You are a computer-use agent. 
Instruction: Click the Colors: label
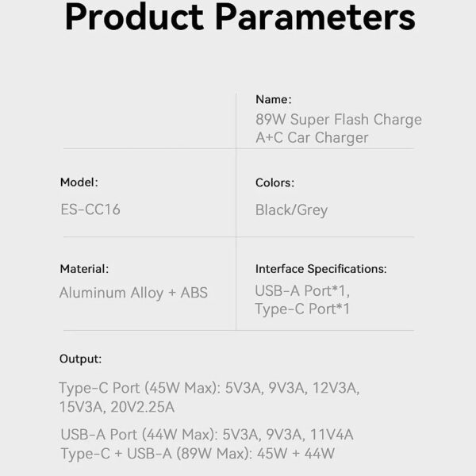274,182
